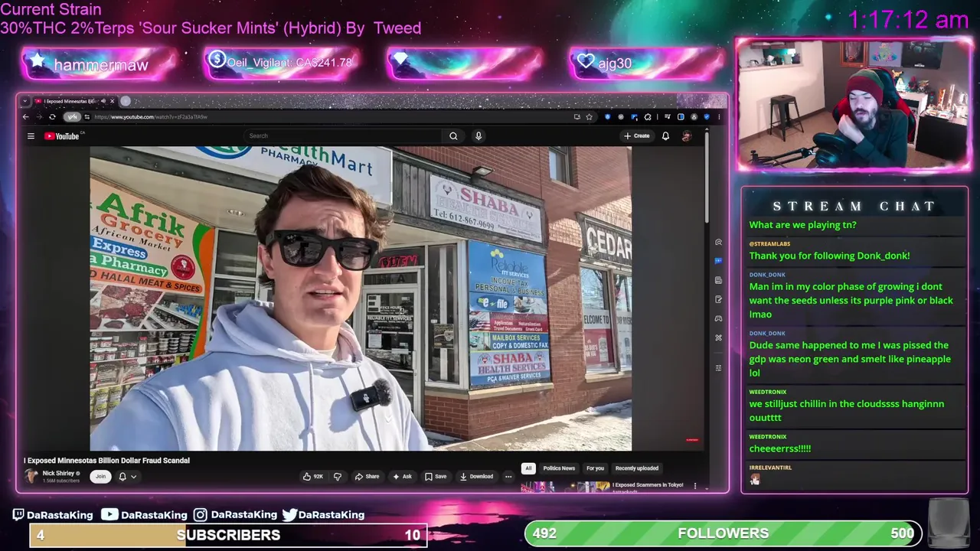
Task: Click the YouTube page vertical scrollbar
Action: tap(706, 178)
